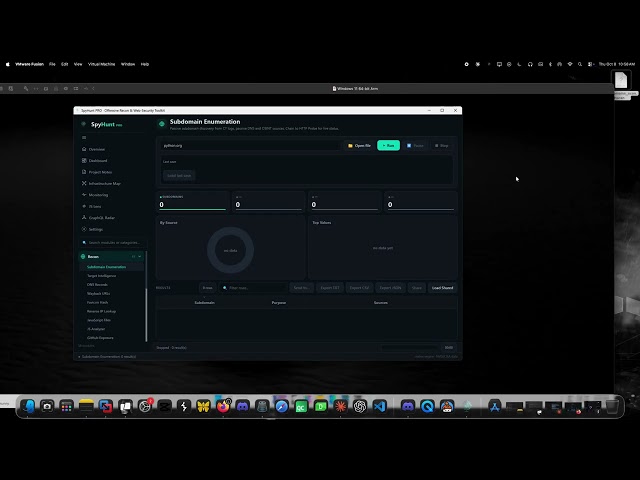Open Finder from the Dock
640x480 pixels.
[x=27, y=406]
